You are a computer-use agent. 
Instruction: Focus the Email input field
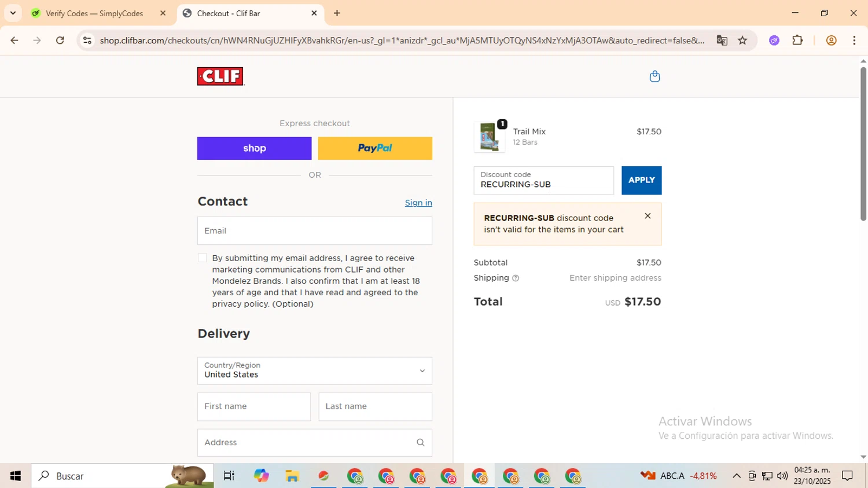(x=315, y=231)
